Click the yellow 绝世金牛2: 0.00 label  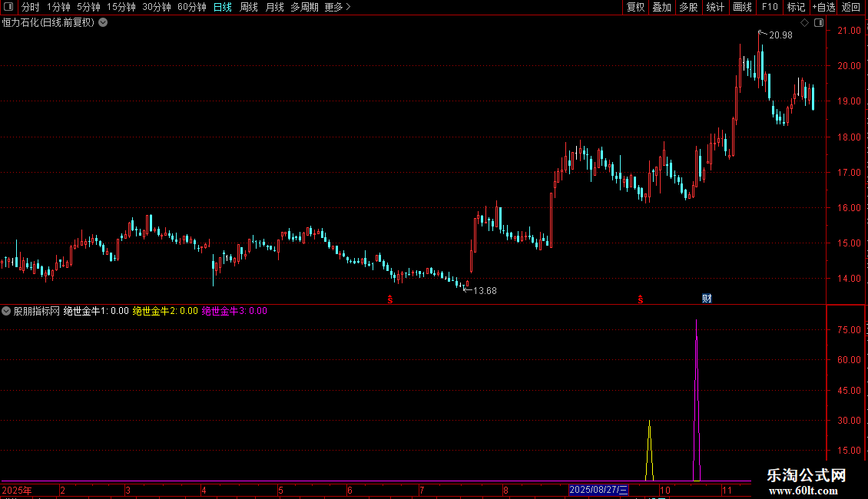click(165, 311)
